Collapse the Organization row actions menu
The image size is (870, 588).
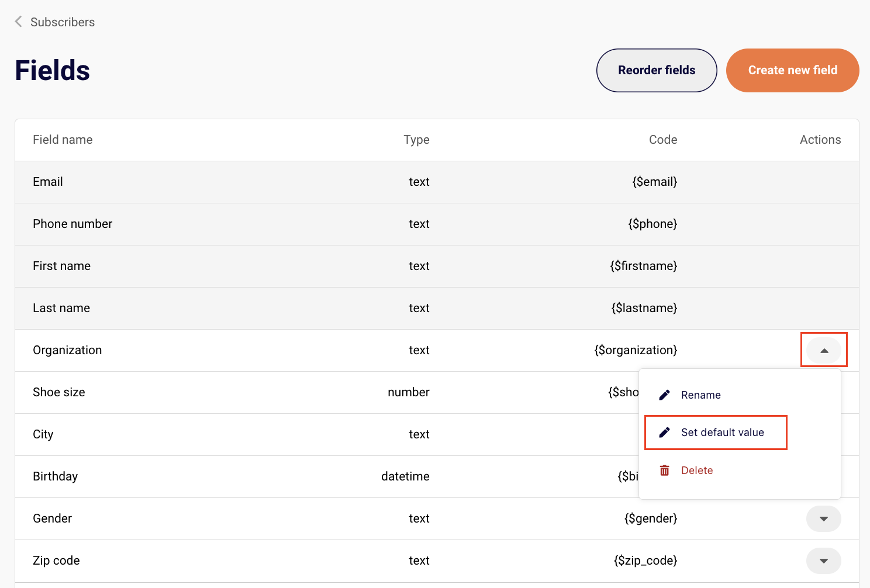point(824,350)
